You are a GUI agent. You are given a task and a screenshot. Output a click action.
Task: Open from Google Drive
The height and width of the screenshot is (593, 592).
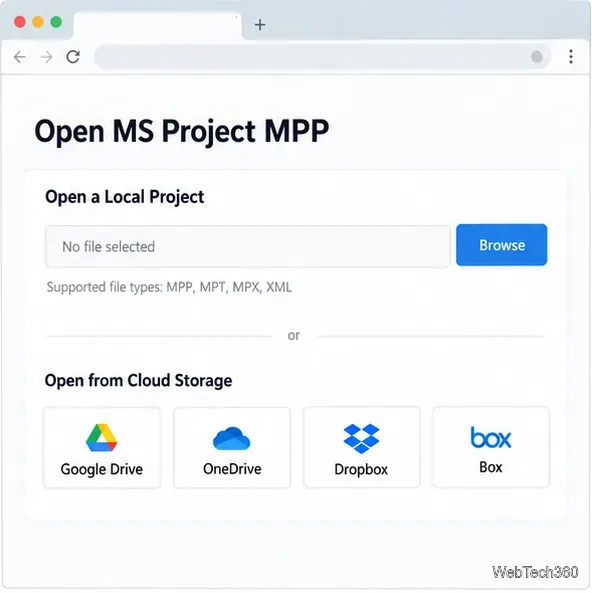(x=102, y=448)
